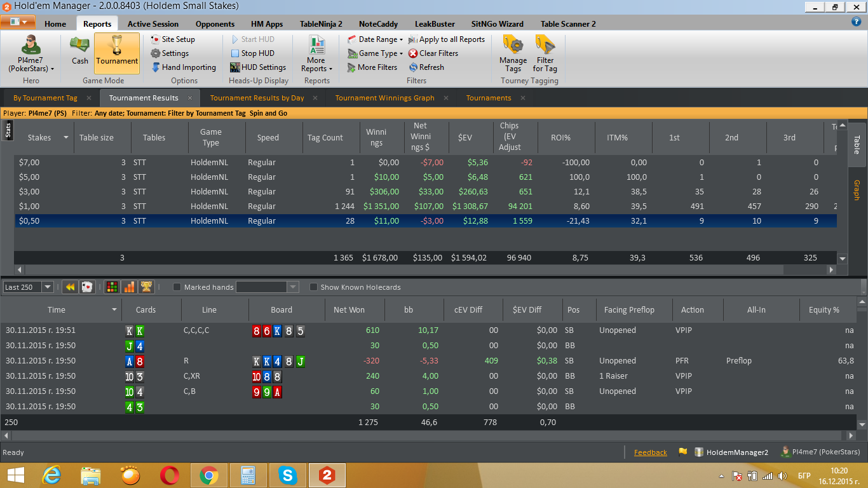The width and height of the screenshot is (868, 488).
Task: Open the orange application menu button
Action: [18, 22]
